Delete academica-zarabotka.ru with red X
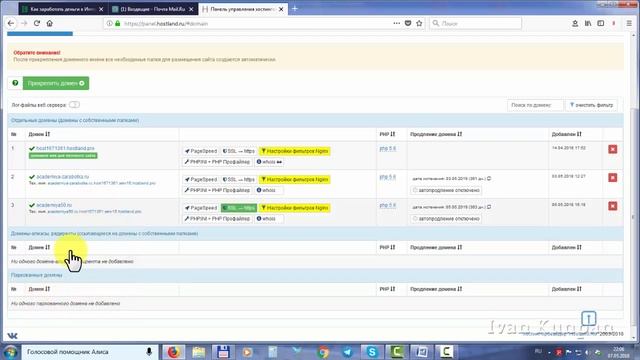 (613, 178)
